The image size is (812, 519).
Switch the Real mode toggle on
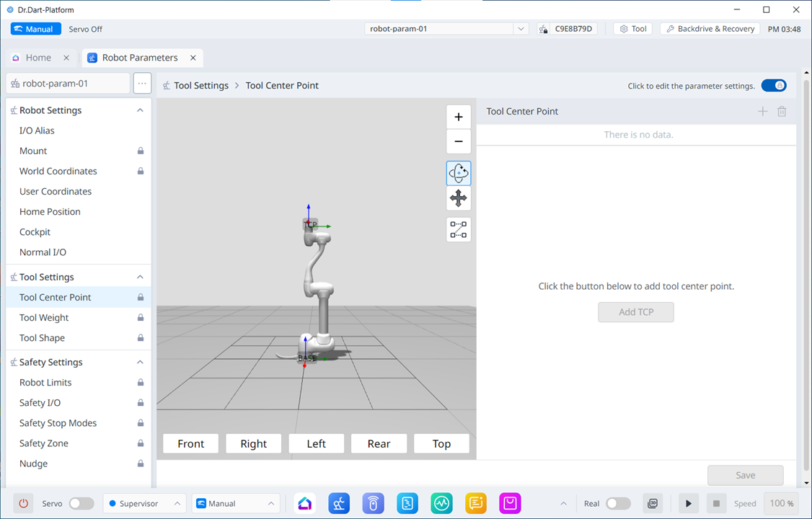[x=618, y=503]
